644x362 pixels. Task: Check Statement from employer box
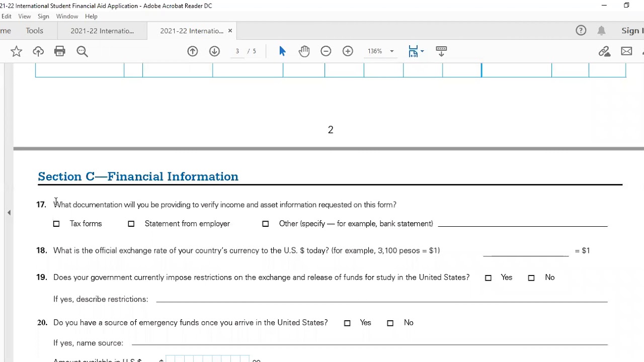[x=131, y=224]
